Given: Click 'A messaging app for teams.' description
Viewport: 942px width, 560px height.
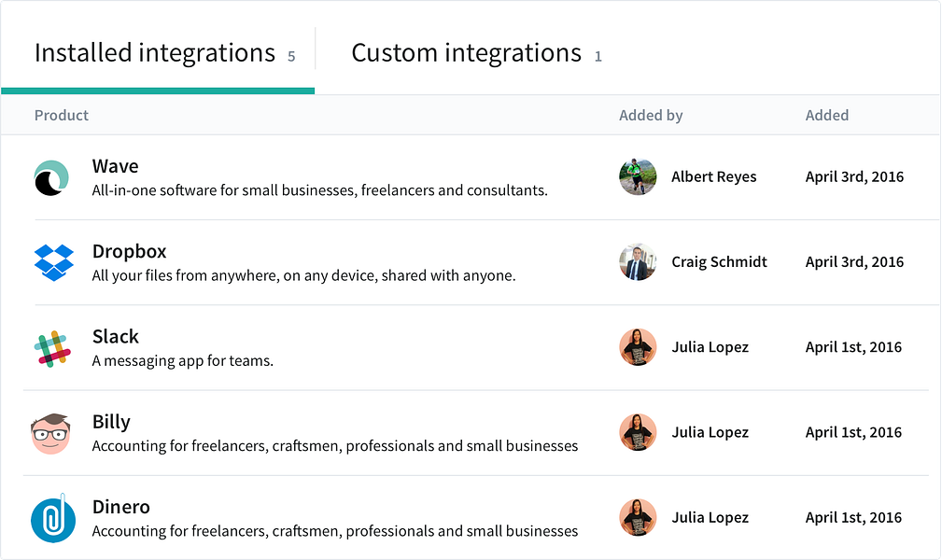Looking at the screenshot, I should click(183, 361).
